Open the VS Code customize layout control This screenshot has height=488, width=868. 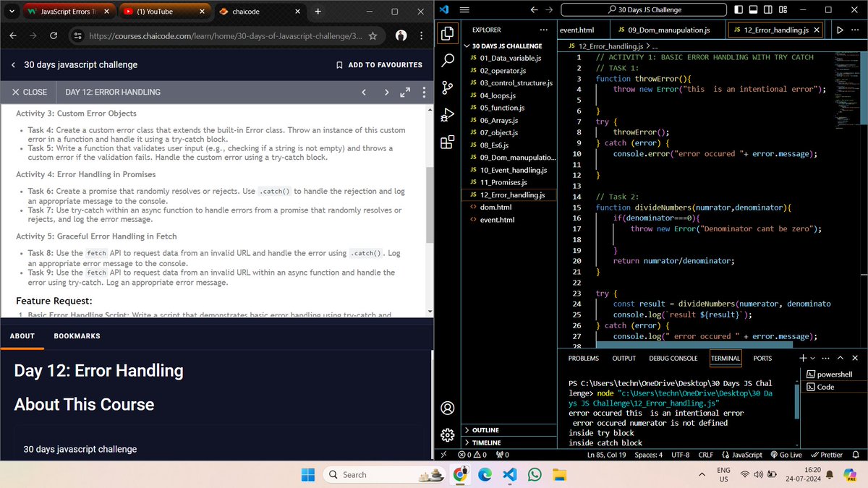click(x=784, y=9)
